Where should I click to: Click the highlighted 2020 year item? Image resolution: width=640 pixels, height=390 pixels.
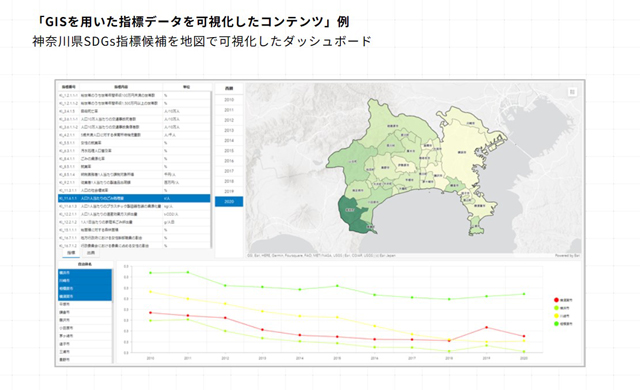click(229, 202)
